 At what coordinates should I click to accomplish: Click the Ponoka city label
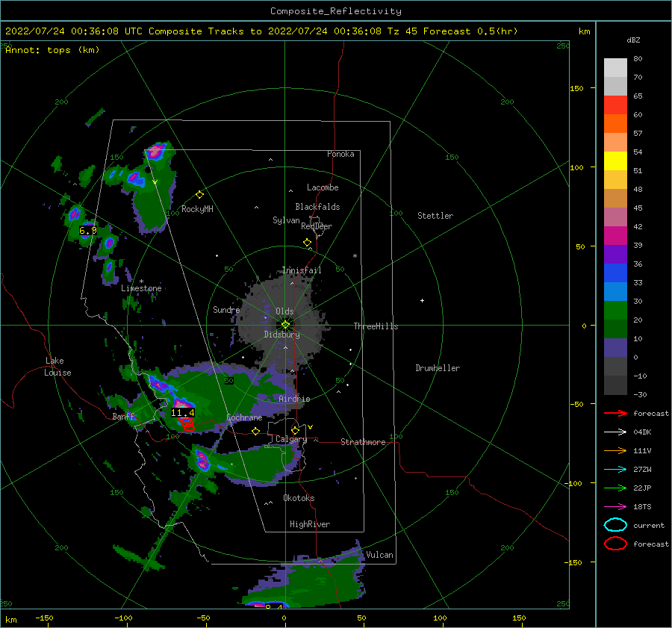[x=340, y=154]
